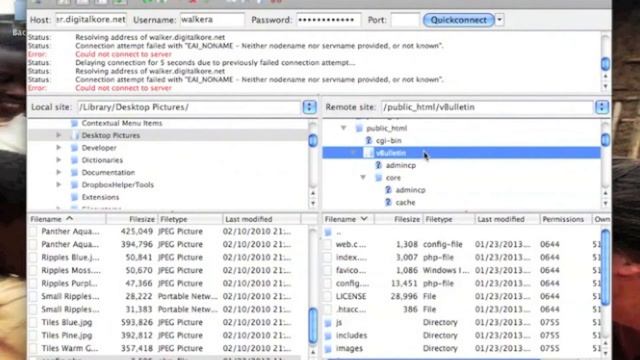
Task: Select Dictionaries in the local tree
Action: 102,160
